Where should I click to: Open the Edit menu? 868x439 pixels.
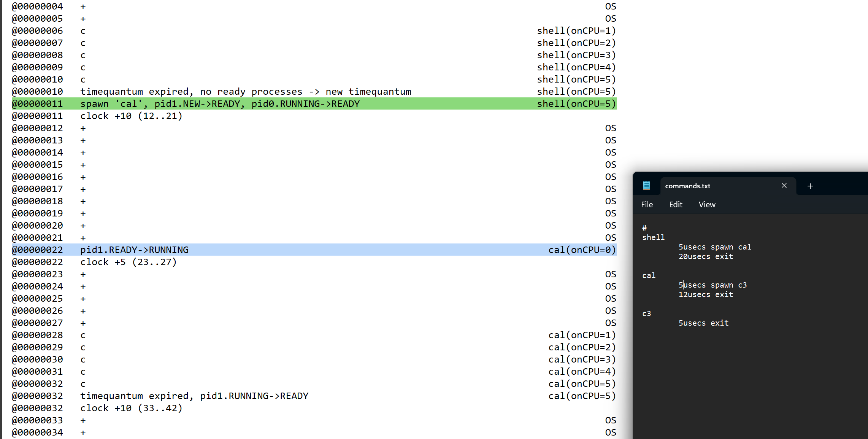coord(676,205)
